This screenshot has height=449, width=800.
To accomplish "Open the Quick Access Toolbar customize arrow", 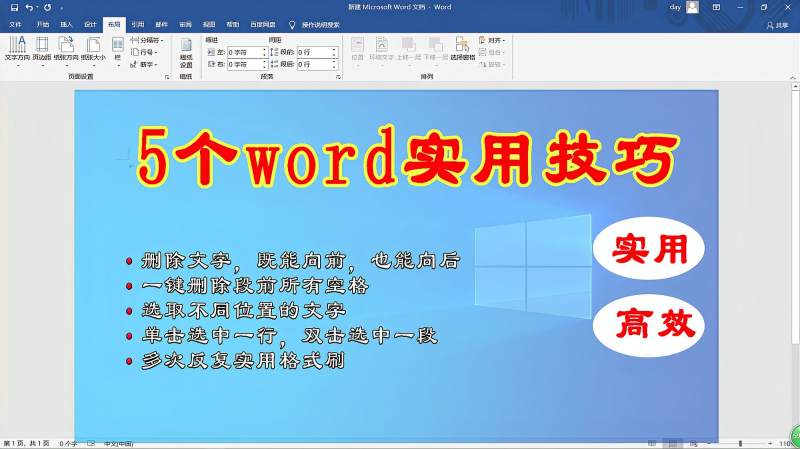I will [x=62, y=8].
